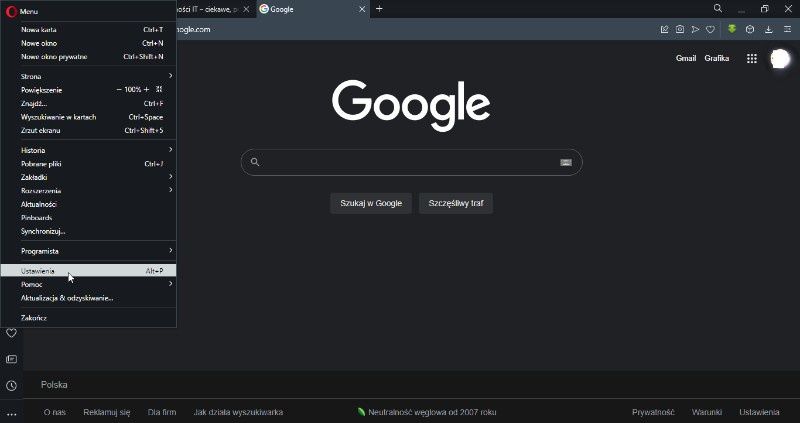Open the Dla firm footer link
Viewport: 800px width, 423px height.
point(162,412)
